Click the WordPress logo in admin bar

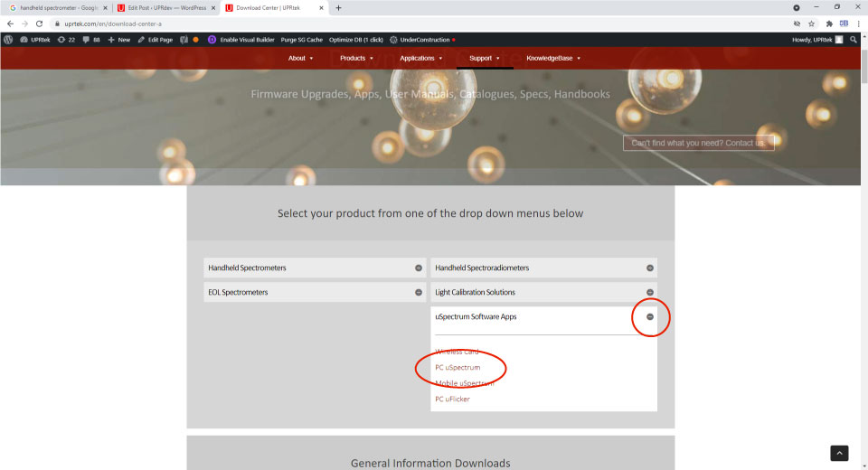[x=8, y=40]
